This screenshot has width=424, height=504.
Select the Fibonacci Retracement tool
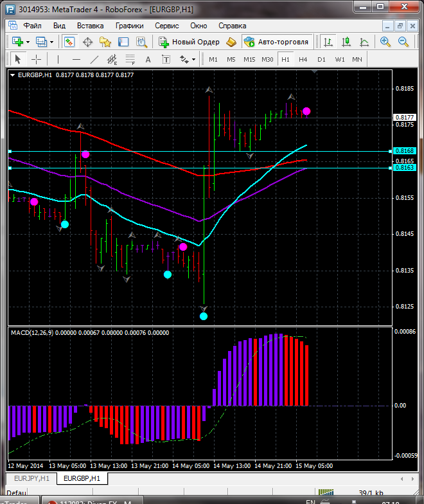(130, 59)
